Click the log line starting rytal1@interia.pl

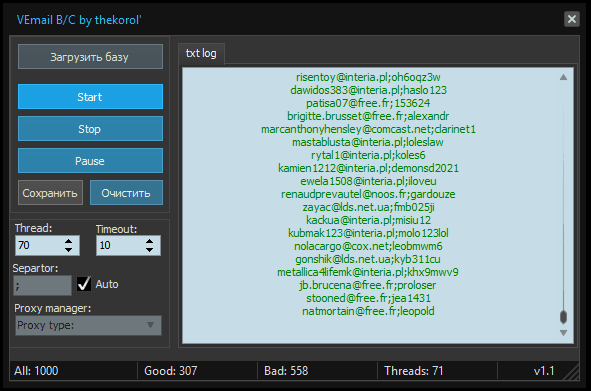tap(368, 155)
